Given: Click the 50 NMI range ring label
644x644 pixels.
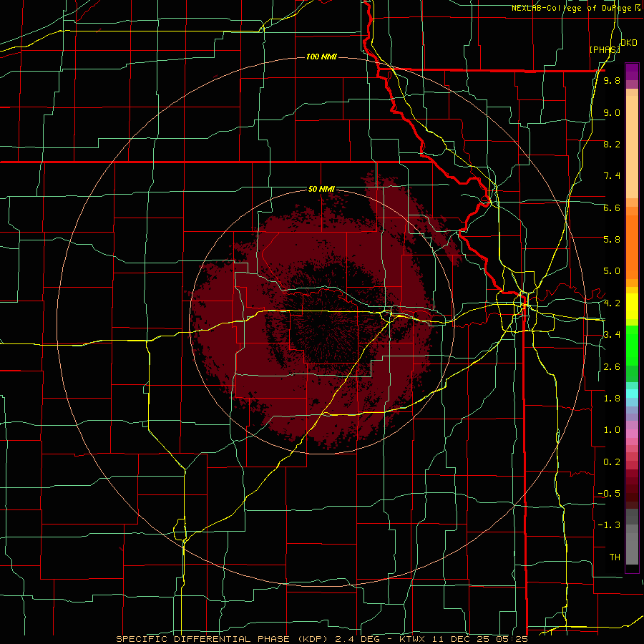Looking at the screenshot, I should click(321, 189).
